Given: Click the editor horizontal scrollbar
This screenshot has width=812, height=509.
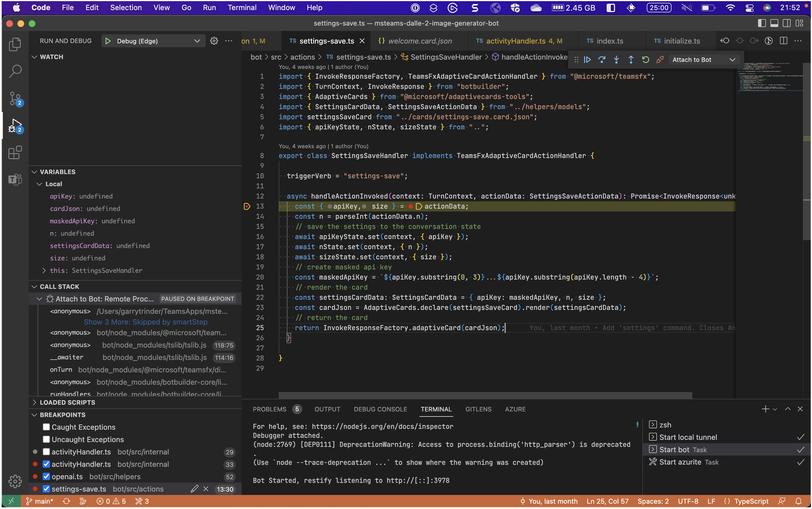Looking at the screenshot, I should (x=485, y=395).
